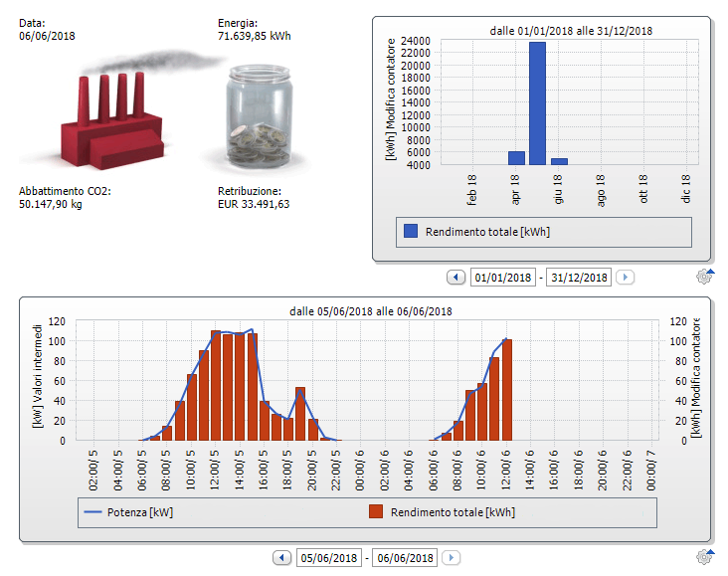The height and width of the screenshot is (576, 728).
Task: Go to next day period
Action: pos(451,557)
